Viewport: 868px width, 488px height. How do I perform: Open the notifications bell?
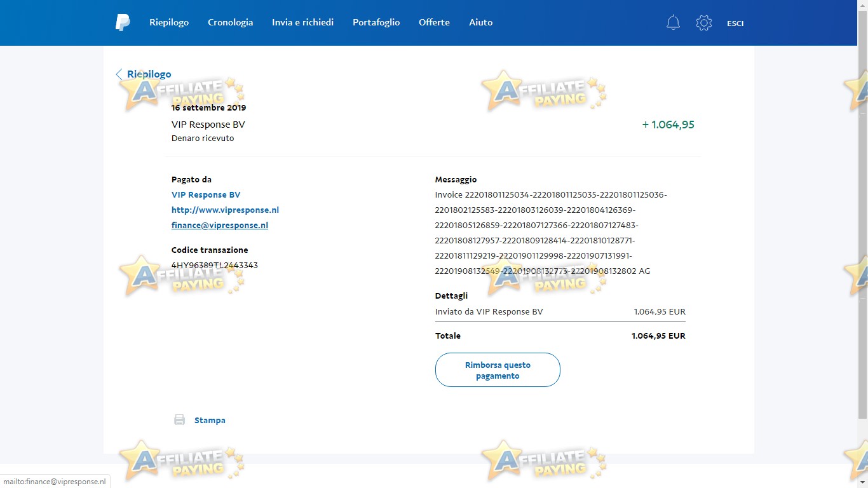click(673, 23)
